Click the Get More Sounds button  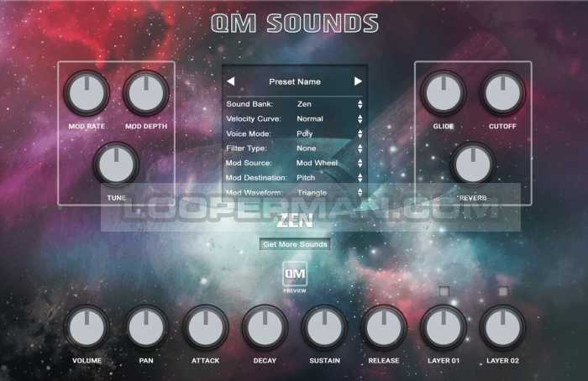(294, 244)
